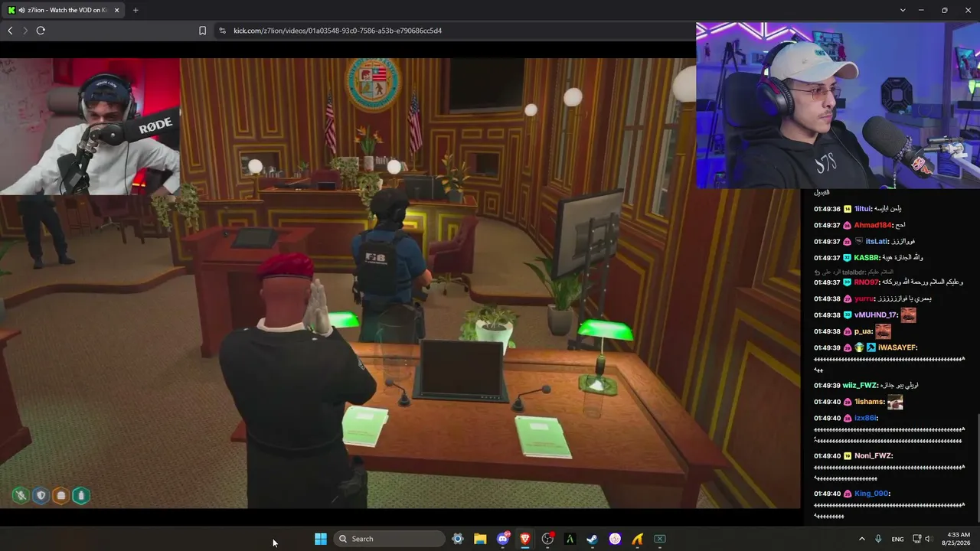
Task: Show hidden system tray icons
Action: point(861,539)
